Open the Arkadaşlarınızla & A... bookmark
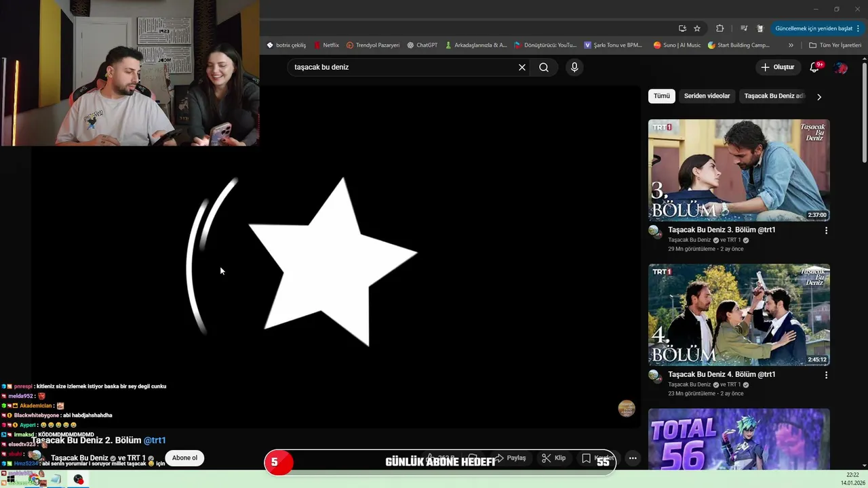This screenshot has width=868, height=488. tap(475, 45)
